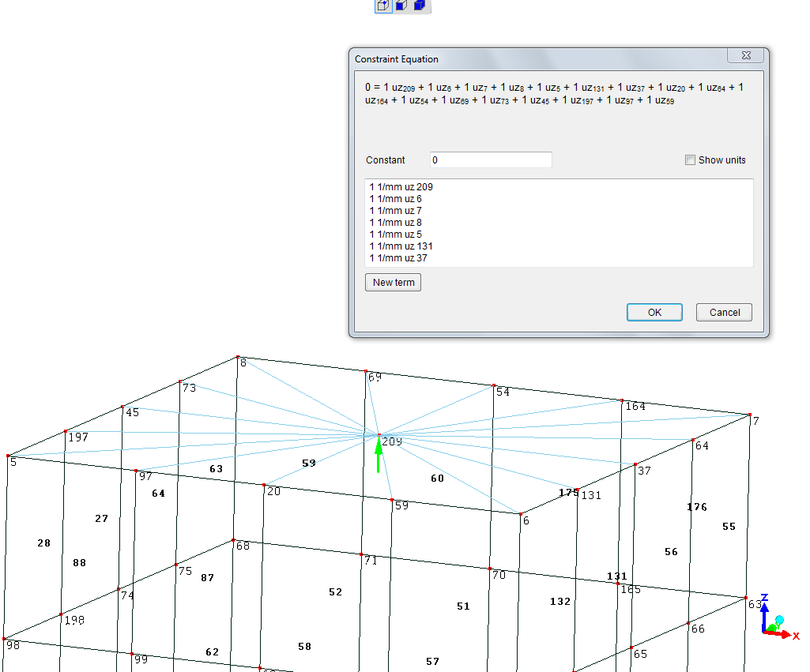Pick the green load arrow at node 209
This screenshot has width=810, height=672.
[379, 455]
